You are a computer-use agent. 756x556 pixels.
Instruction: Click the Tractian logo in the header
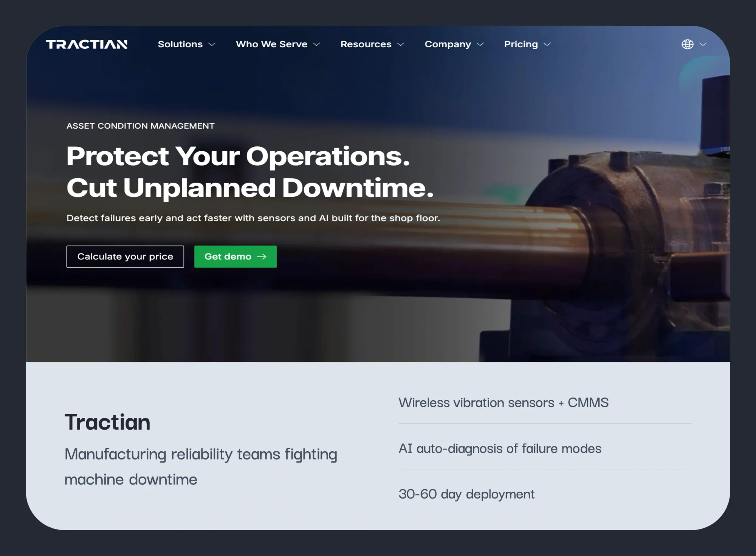click(87, 44)
